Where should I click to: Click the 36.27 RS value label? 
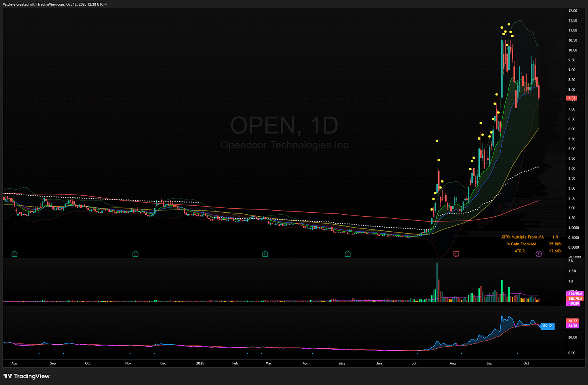(x=573, y=321)
